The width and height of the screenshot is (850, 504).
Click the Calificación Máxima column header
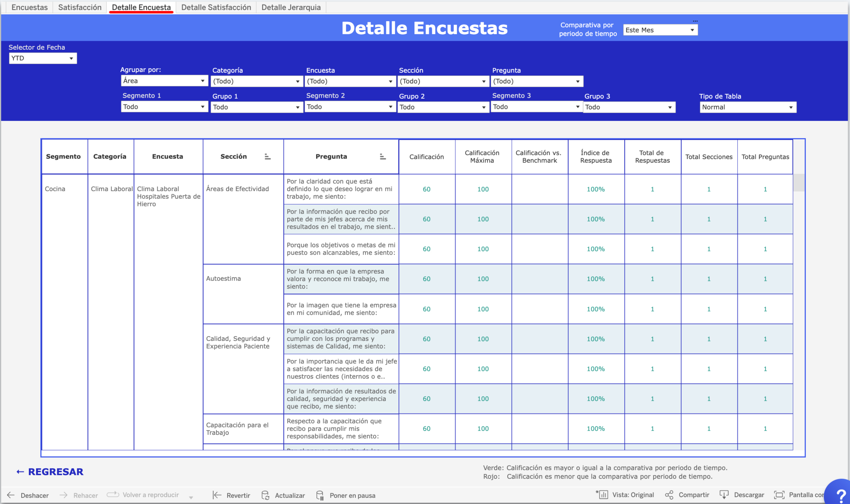(x=482, y=157)
